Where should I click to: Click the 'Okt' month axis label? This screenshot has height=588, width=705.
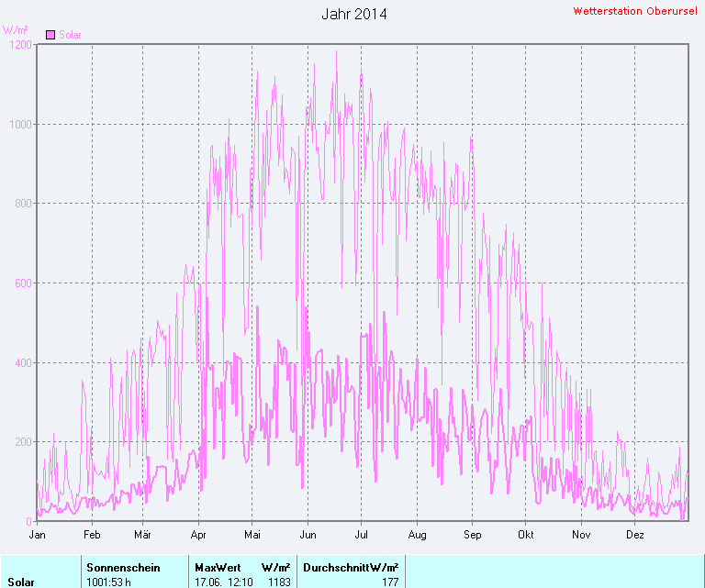[x=526, y=535]
